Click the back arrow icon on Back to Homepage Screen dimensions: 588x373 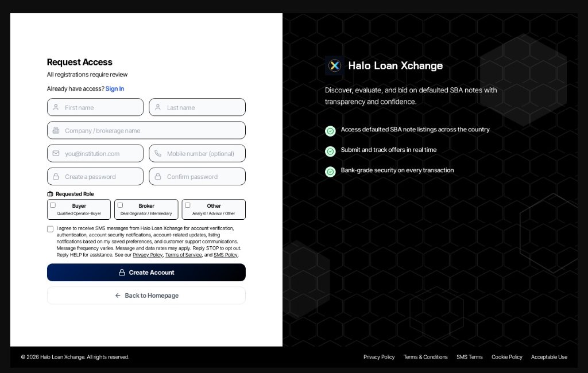tap(118, 296)
